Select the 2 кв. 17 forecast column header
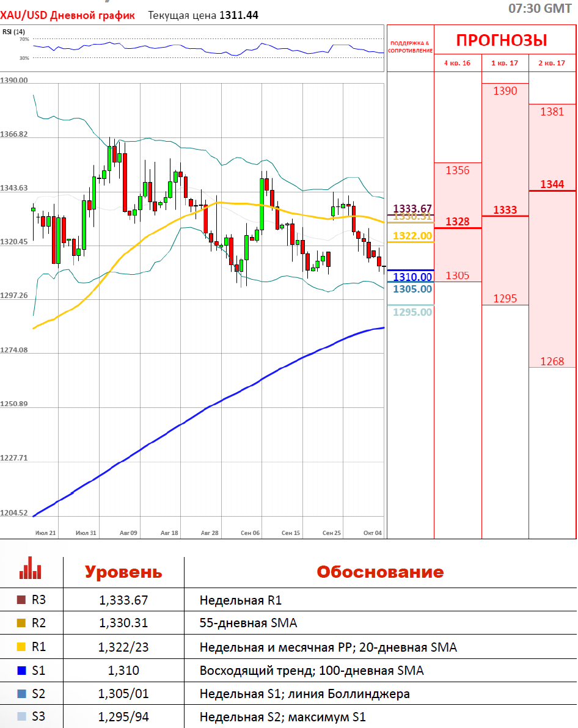 [552, 63]
